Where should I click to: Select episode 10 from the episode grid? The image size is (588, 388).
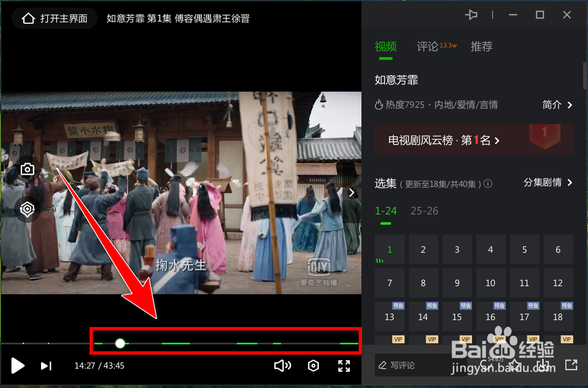[x=491, y=282]
